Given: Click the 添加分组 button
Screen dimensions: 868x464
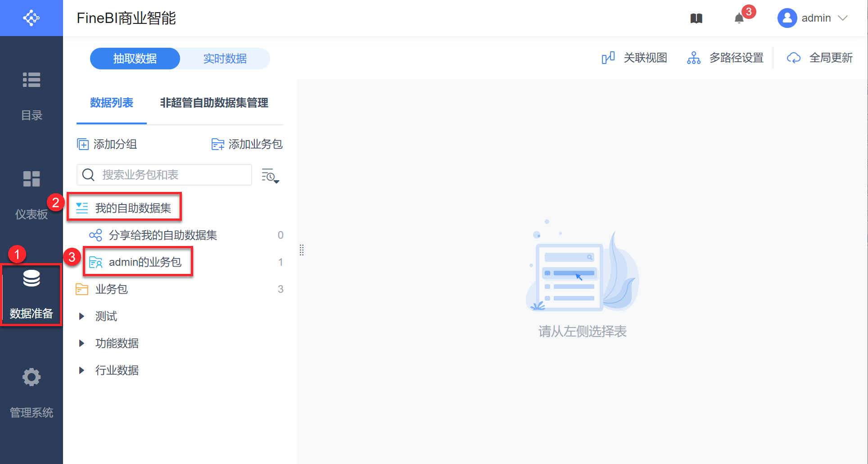Looking at the screenshot, I should (x=107, y=144).
